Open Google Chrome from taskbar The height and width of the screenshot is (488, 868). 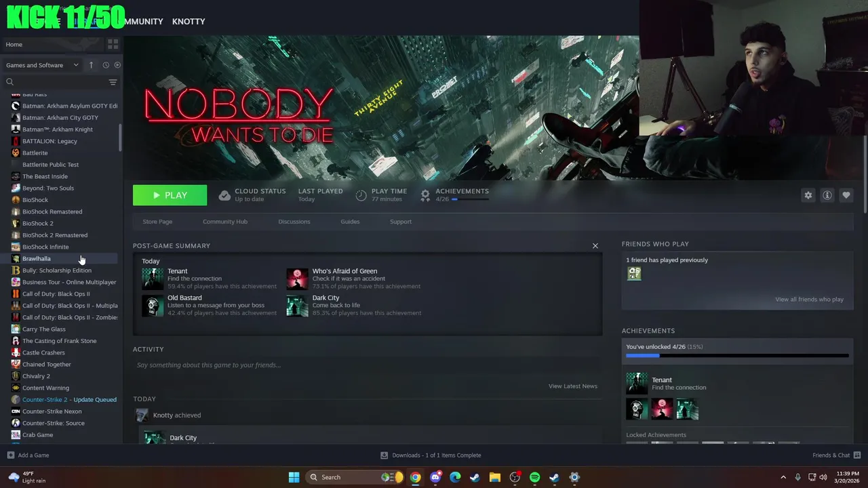click(x=415, y=477)
